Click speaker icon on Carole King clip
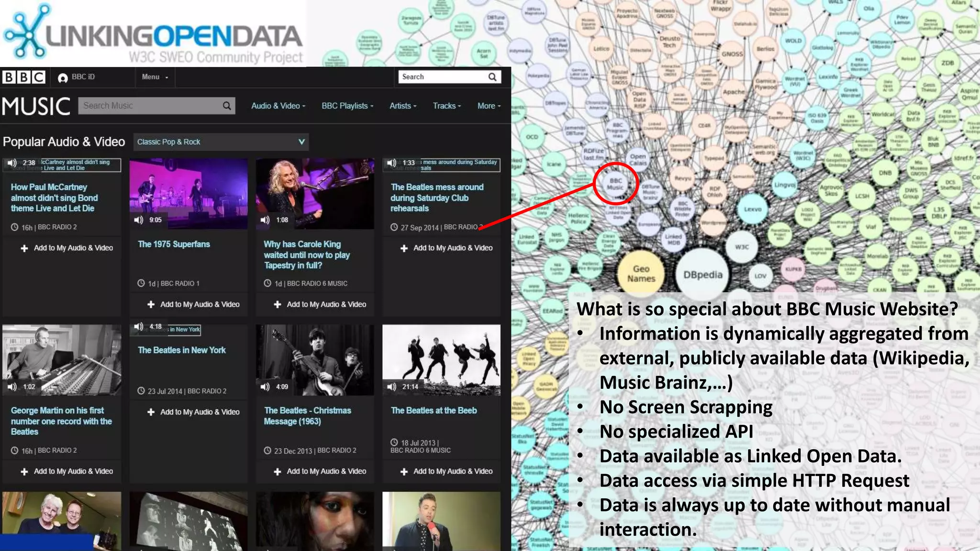 coord(265,220)
